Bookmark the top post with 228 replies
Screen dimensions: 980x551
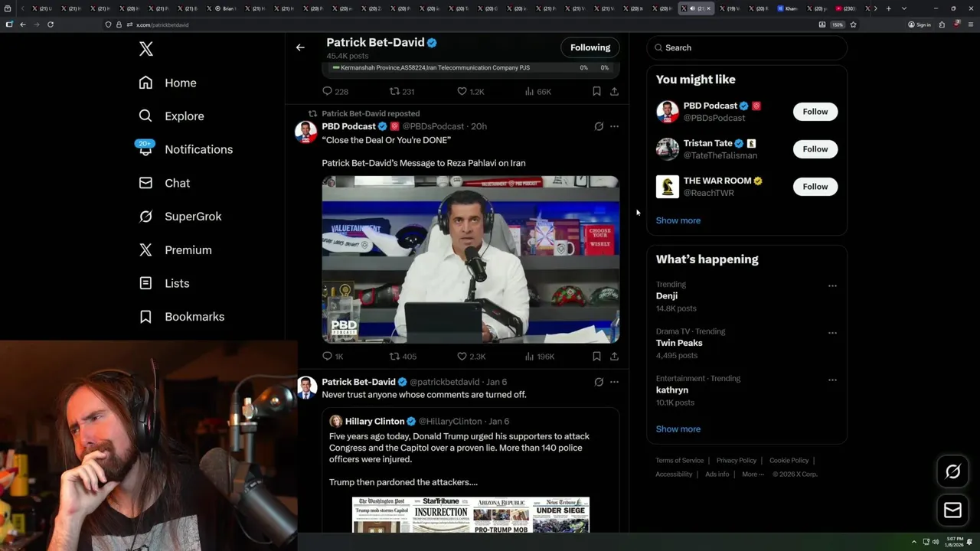pos(596,91)
